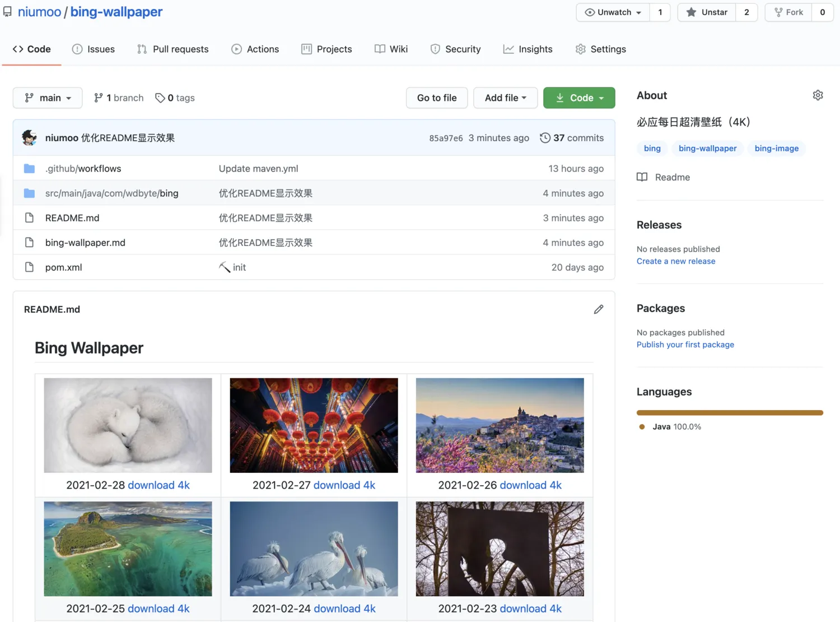Click the Go to file button

[x=436, y=98]
